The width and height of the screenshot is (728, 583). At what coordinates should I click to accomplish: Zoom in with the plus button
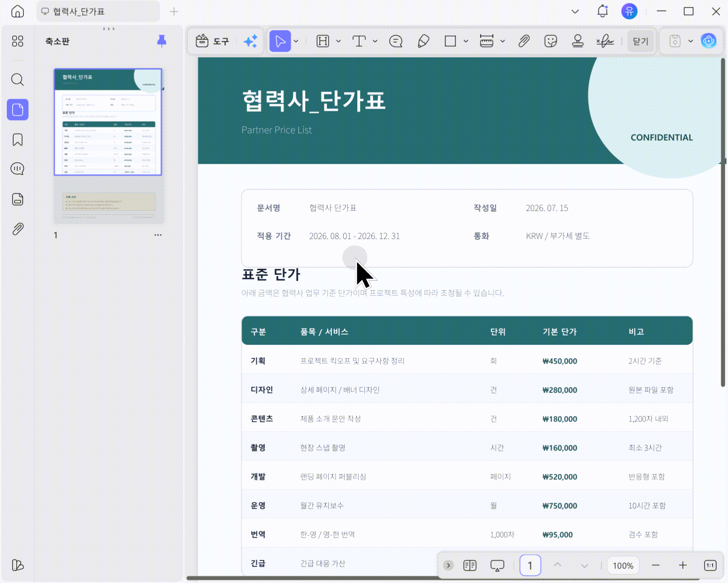[683, 565]
